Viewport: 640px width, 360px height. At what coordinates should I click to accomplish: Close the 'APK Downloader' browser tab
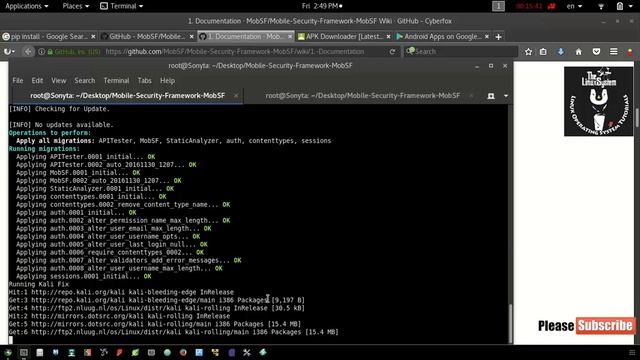coord(388,36)
